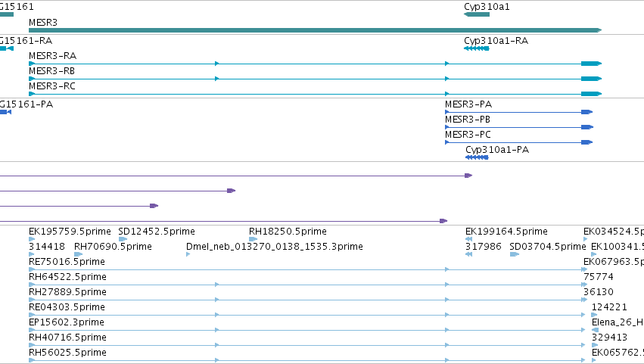644x364 pixels.
Task: Select the longest purple arrow feature
Action: [236, 176]
